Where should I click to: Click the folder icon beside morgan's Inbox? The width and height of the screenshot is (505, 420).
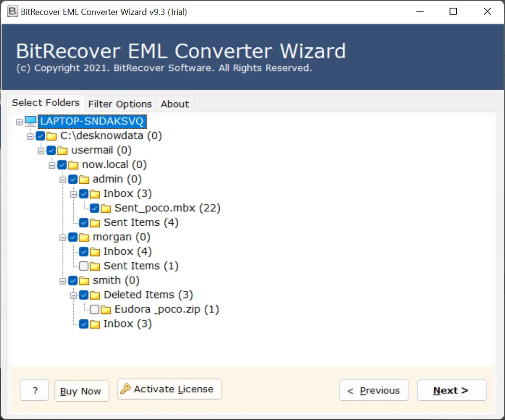[94, 251]
